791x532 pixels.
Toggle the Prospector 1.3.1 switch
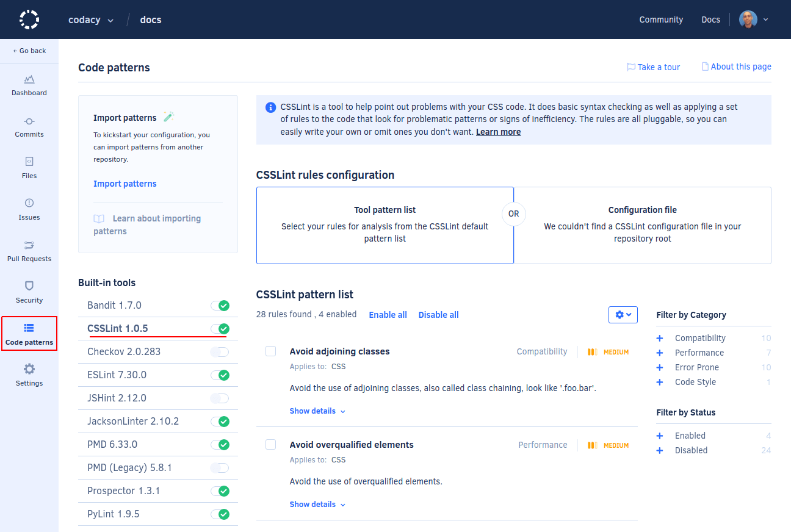pos(220,491)
